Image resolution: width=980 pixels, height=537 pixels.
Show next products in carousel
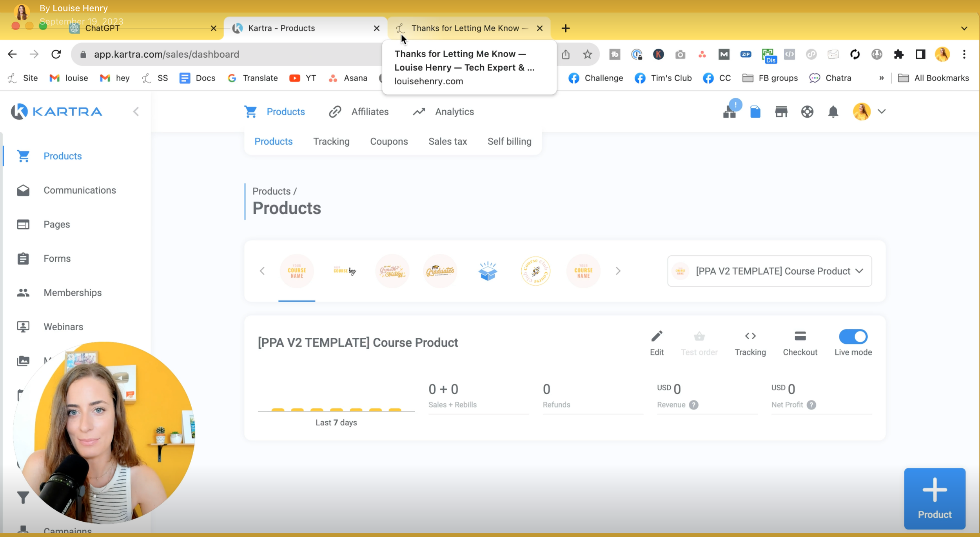(618, 271)
